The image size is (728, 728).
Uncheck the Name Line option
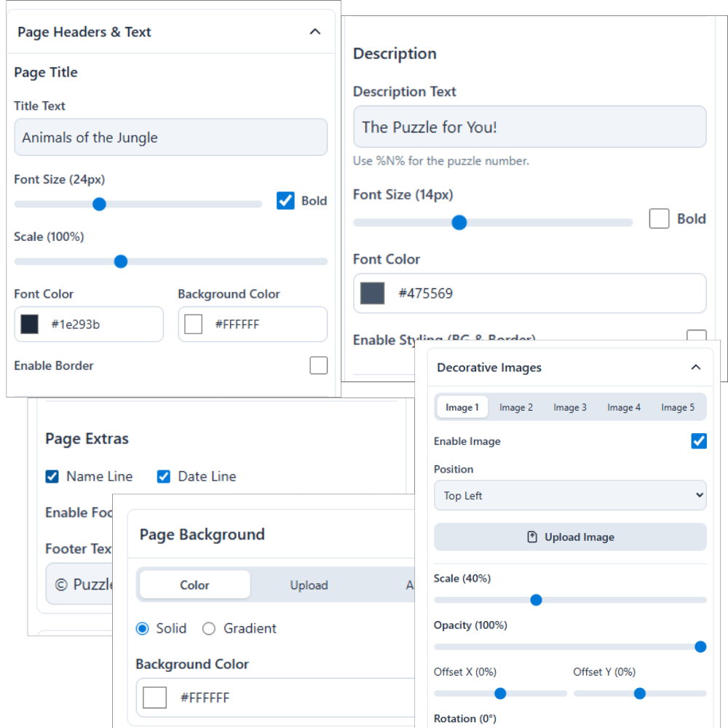click(52, 477)
